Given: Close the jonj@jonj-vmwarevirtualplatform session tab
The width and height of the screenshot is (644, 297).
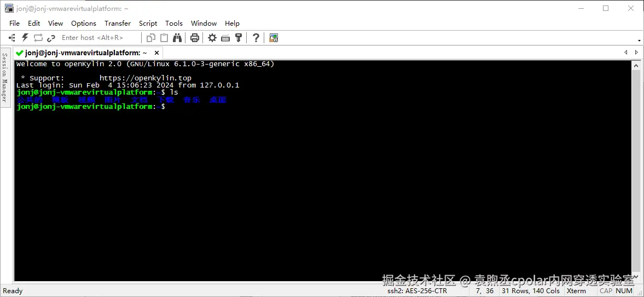Looking at the screenshot, I should coord(157,53).
